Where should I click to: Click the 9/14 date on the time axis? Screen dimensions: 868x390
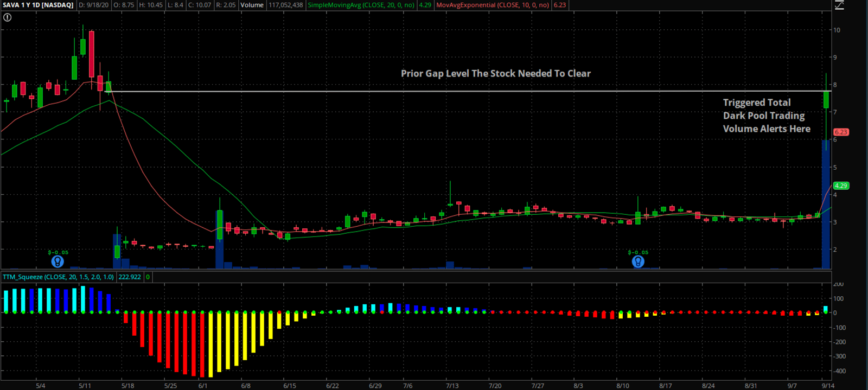[x=828, y=386]
